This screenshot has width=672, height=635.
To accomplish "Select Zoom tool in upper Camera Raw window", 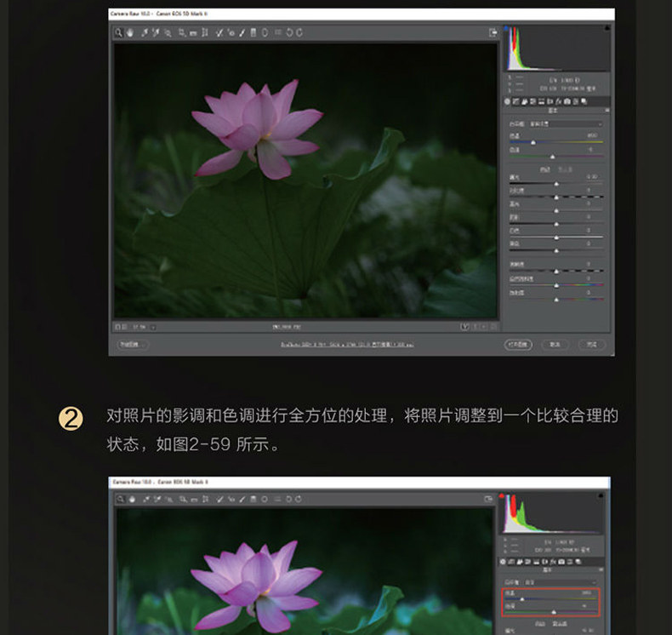I will coord(118,32).
